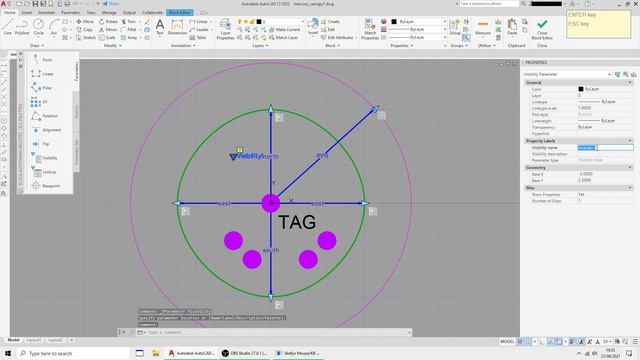Switch to the View ribbon tab
The height and width of the screenshot is (360, 640).
(x=91, y=13)
